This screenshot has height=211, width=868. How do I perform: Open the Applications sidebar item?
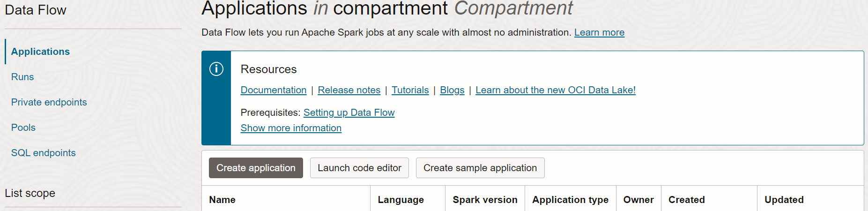coord(40,52)
